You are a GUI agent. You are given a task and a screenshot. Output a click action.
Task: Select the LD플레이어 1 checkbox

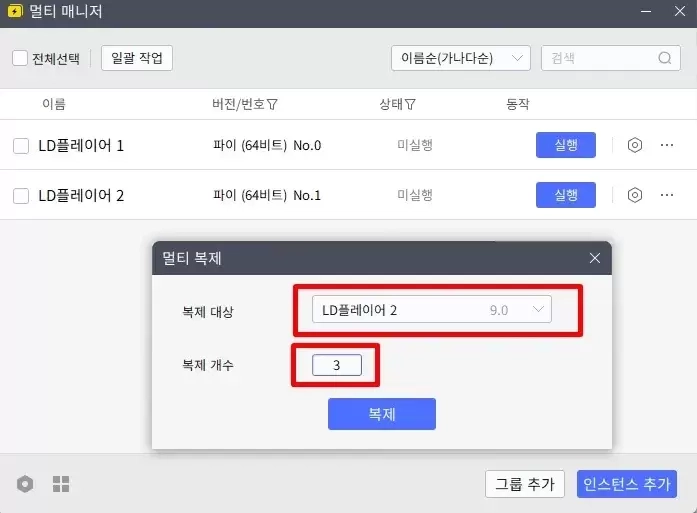[x=21, y=146]
